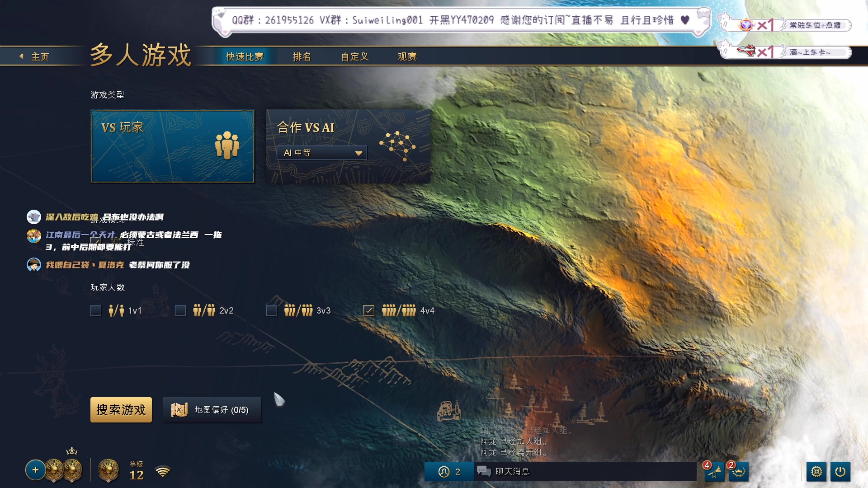The image size is (868, 488).
Task: Enable the 1v1 player count checkbox
Action: click(x=96, y=310)
